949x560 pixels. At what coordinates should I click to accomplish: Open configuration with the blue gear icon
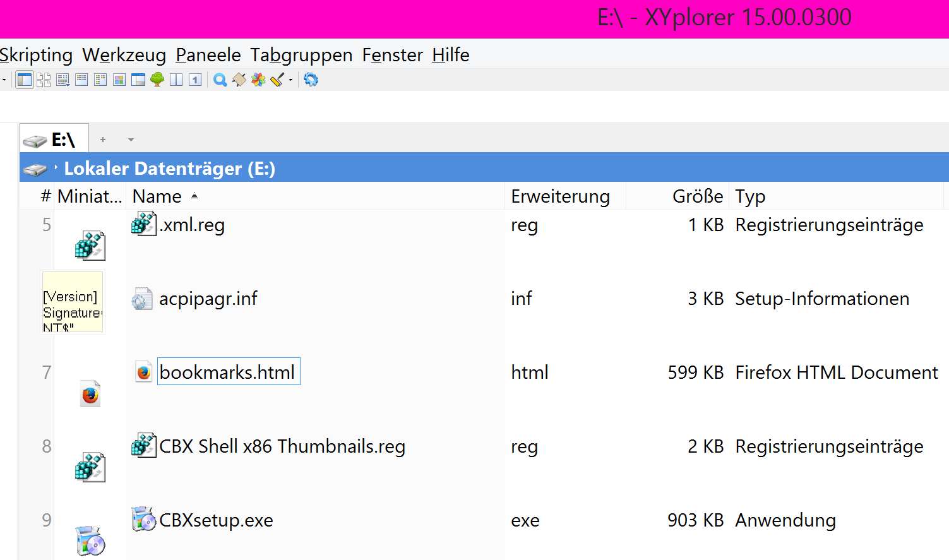click(311, 80)
